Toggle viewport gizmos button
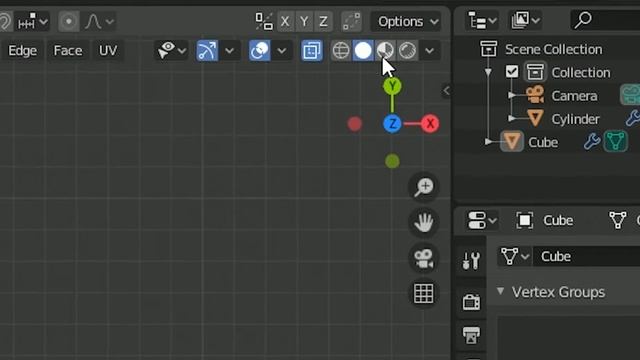 click(207, 51)
